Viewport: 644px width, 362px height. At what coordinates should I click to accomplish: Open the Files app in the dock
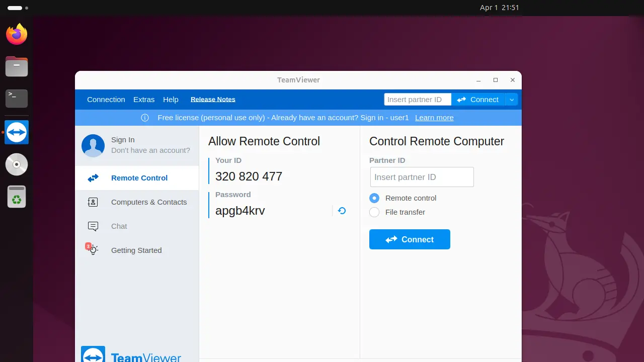(x=17, y=66)
